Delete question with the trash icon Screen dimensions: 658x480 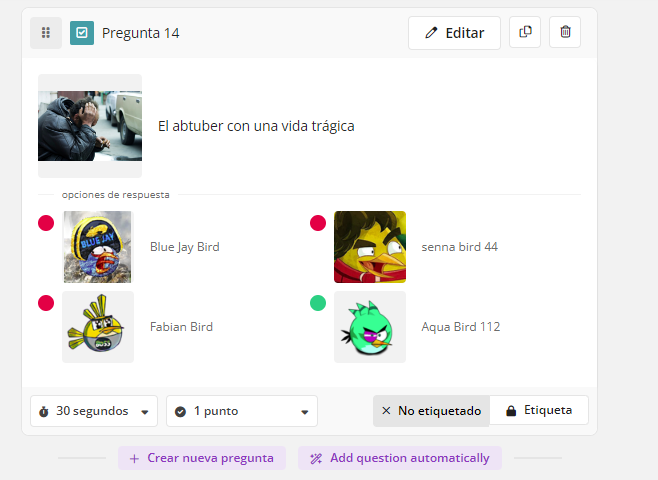(x=565, y=32)
